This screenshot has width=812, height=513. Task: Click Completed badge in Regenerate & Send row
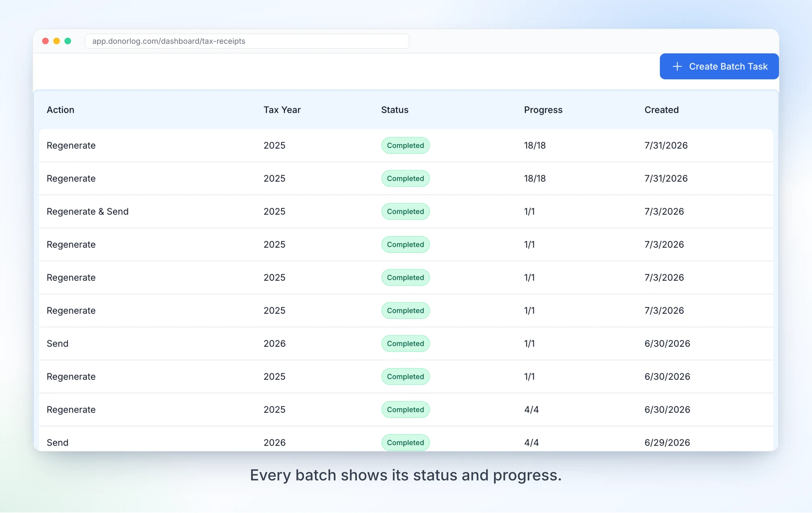point(405,212)
